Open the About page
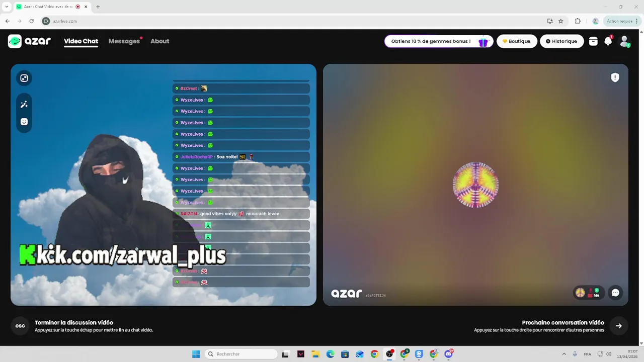Image resolution: width=644 pixels, height=362 pixels. click(x=160, y=41)
